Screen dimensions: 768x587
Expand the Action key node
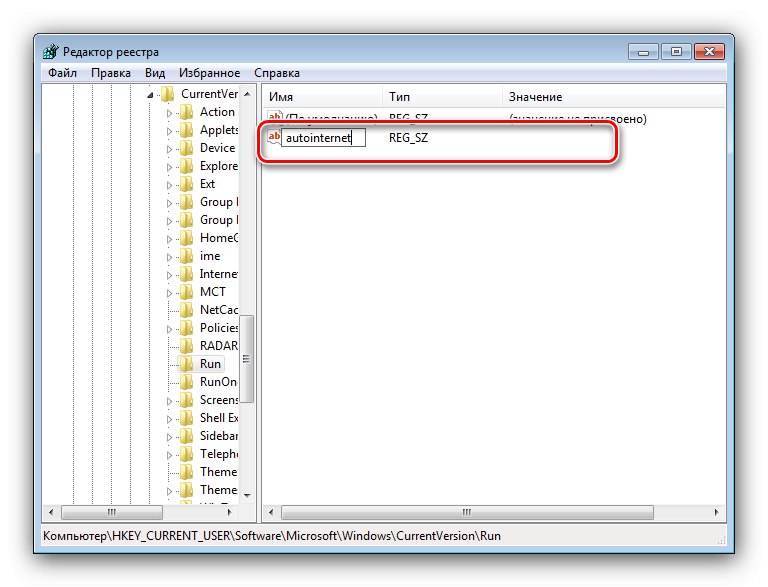click(x=169, y=113)
